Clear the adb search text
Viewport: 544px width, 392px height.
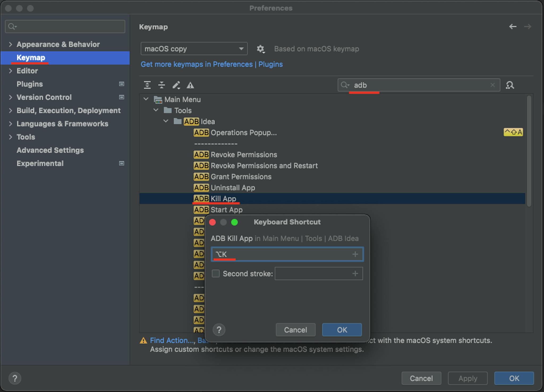tap(492, 85)
